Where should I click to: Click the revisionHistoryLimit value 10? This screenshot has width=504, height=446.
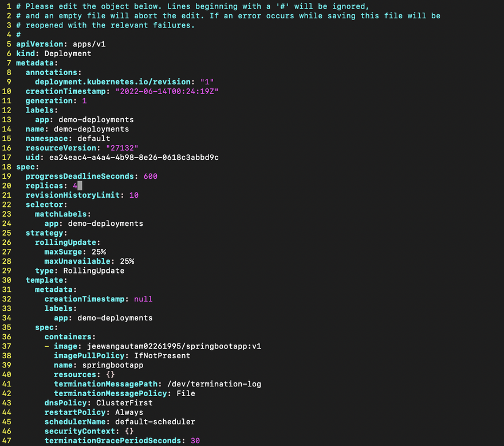tap(133, 195)
